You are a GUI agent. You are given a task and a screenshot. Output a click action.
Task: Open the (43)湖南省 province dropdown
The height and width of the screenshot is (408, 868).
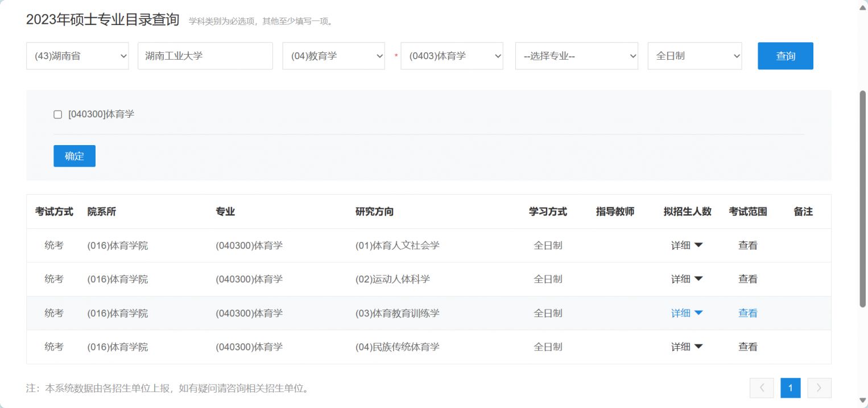click(77, 56)
